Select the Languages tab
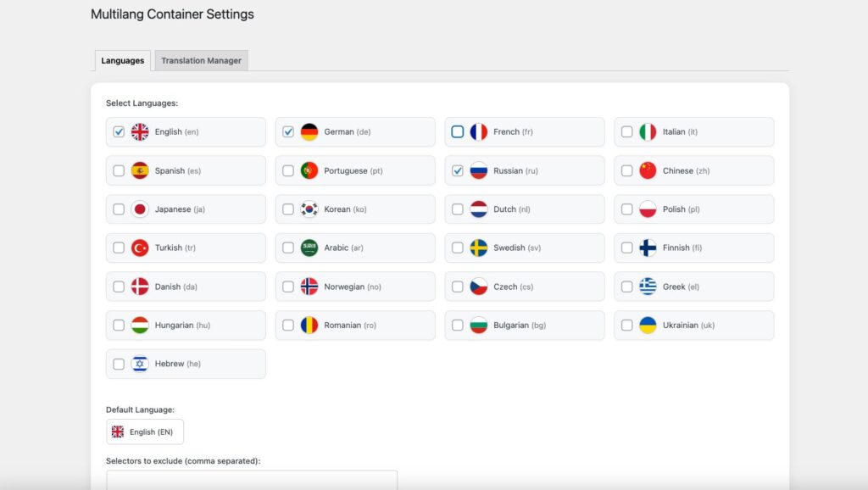The width and height of the screenshot is (868, 490). pyautogui.click(x=122, y=61)
